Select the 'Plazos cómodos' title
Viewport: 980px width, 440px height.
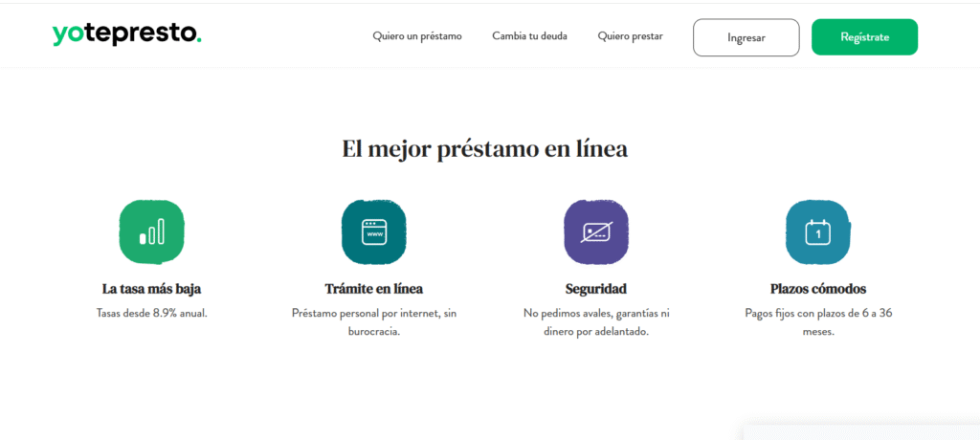coord(818,290)
